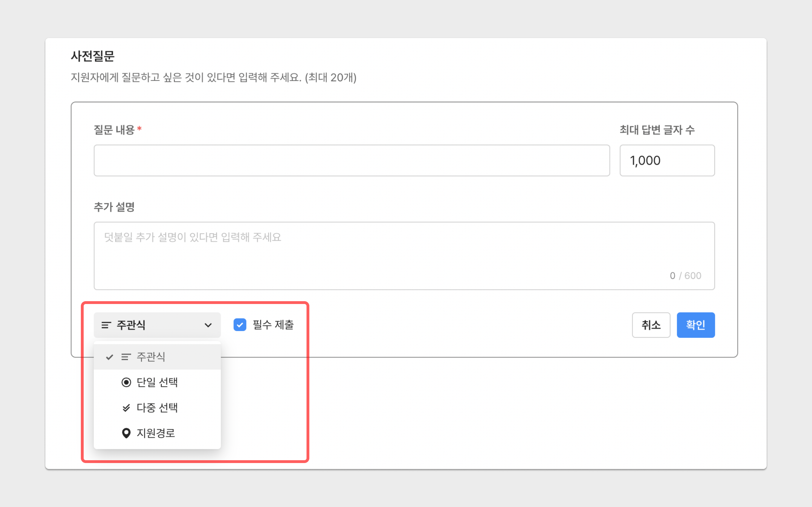Uncheck the blue 필수 제출 checkbox
Image resolution: width=812 pixels, height=507 pixels.
(240, 325)
